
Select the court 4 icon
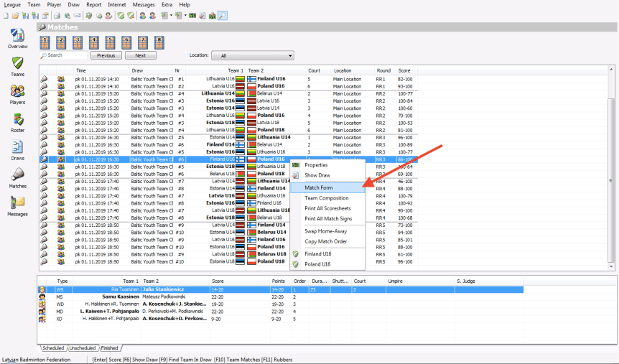pyautogui.click(x=93, y=42)
